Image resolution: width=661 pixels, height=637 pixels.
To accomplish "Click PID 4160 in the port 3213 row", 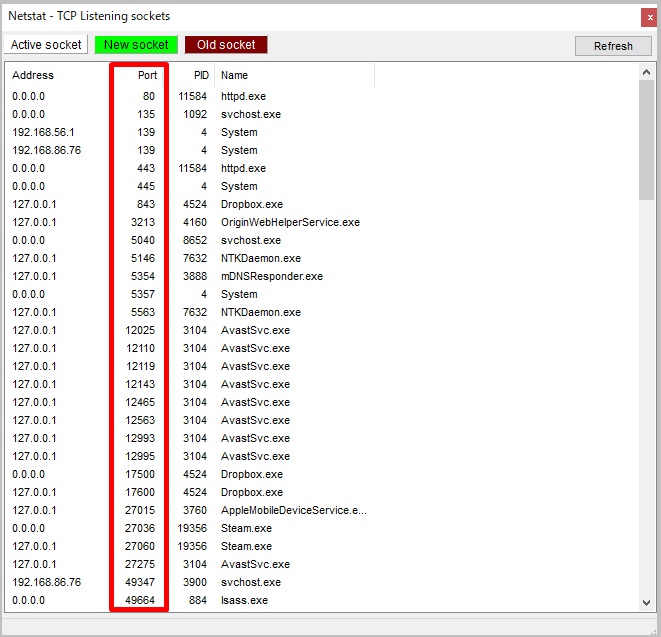I will click(195, 222).
